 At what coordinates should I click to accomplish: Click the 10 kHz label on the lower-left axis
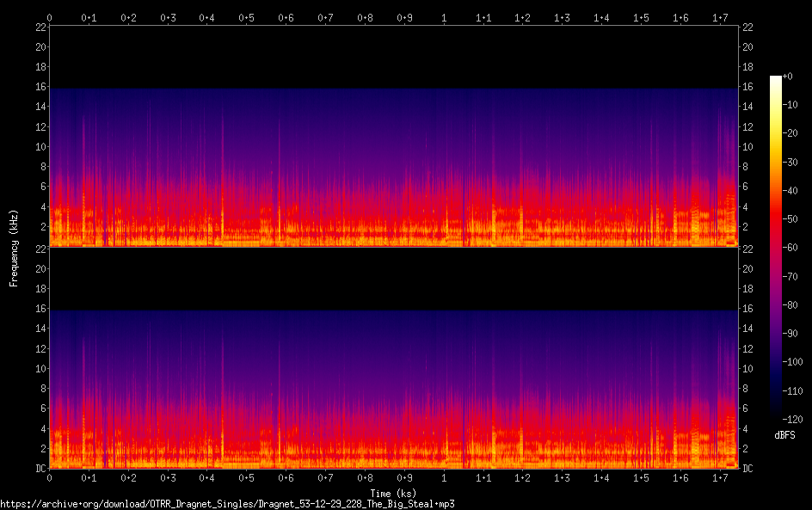[x=40, y=368]
